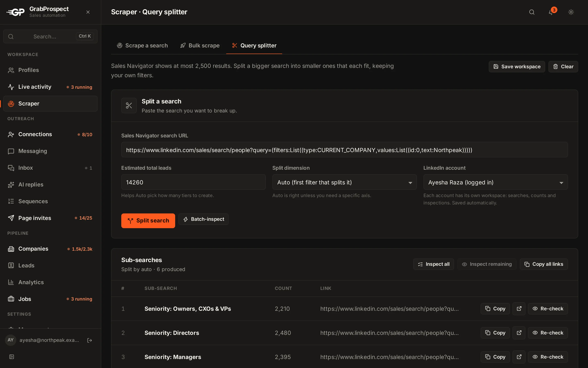Open AI replies section
Image resolution: width=588 pixels, height=368 pixels.
click(50, 185)
